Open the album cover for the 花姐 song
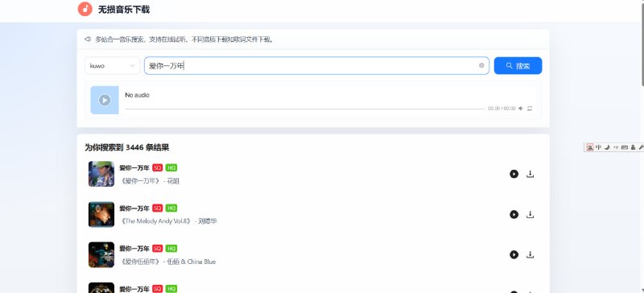Screen dimensions: 644x293 click(x=101, y=174)
